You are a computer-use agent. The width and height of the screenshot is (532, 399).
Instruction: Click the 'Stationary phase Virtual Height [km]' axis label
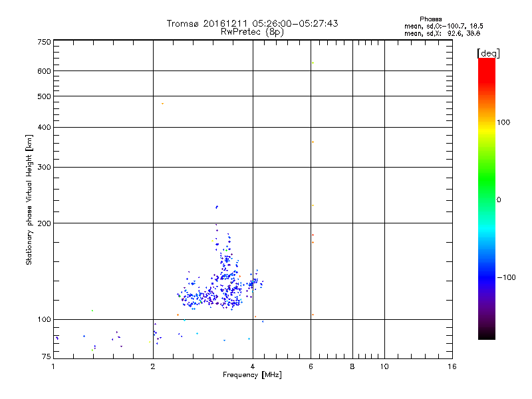tap(29, 200)
